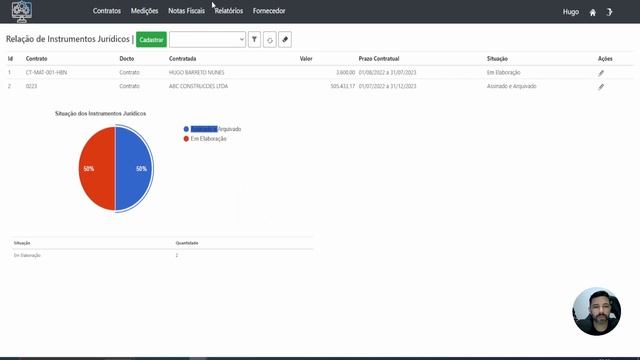Click the presenter webcam thumbnail
Image resolution: width=640 pixels, height=360 pixels.
pyautogui.click(x=596, y=311)
